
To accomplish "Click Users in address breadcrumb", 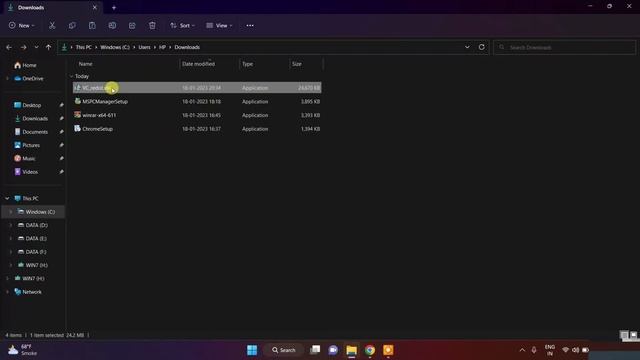I will [x=144, y=47].
